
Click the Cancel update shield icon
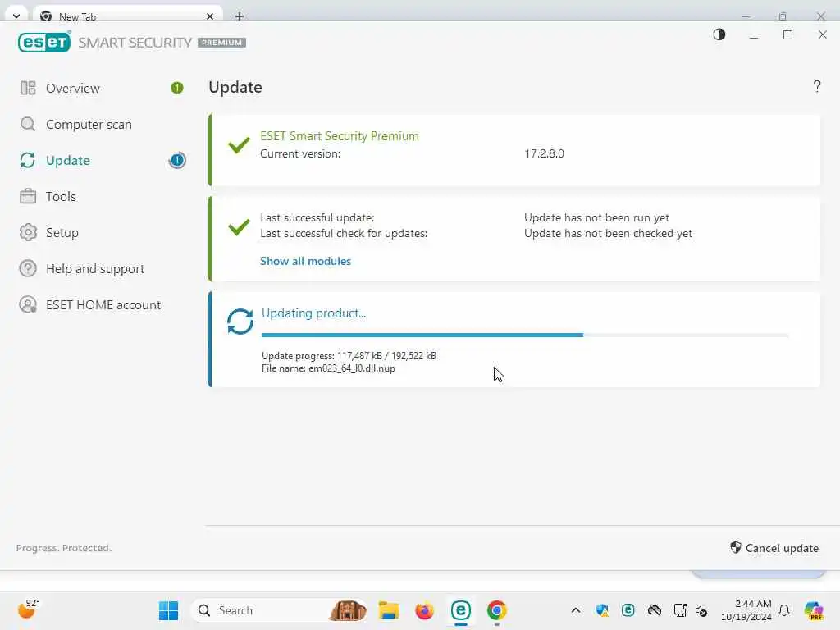click(736, 547)
